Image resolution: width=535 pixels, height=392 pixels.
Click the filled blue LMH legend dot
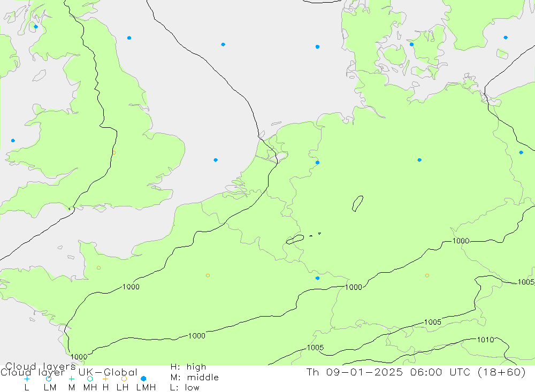[143, 379]
